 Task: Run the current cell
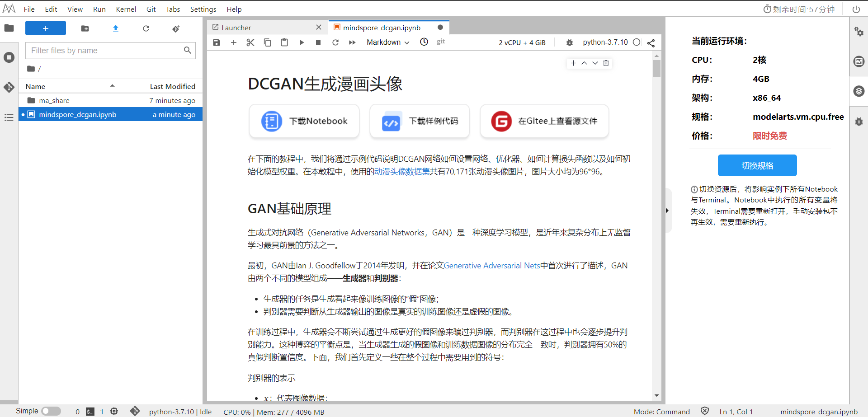[x=302, y=42]
